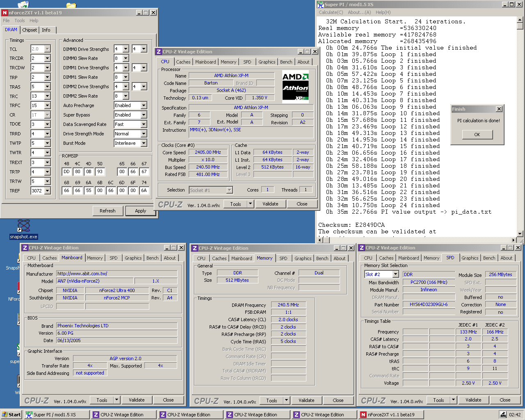The image size is (525, 420).
Task: Click Validate in the CPU-Z window showing the Memory tab
Action: [x=306, y=400]
